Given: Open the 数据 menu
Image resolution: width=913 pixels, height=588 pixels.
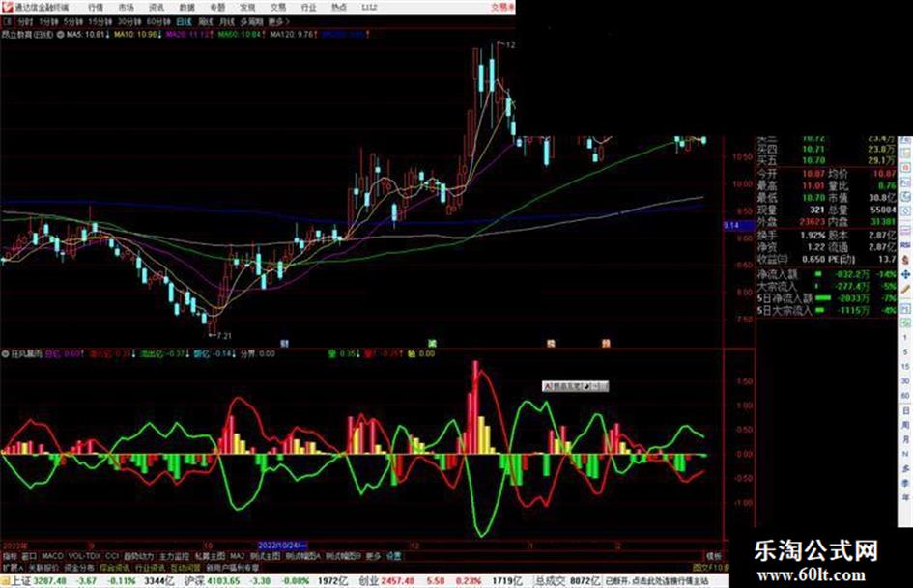Looking at the screenshot, I should click(x=186, y=7).
